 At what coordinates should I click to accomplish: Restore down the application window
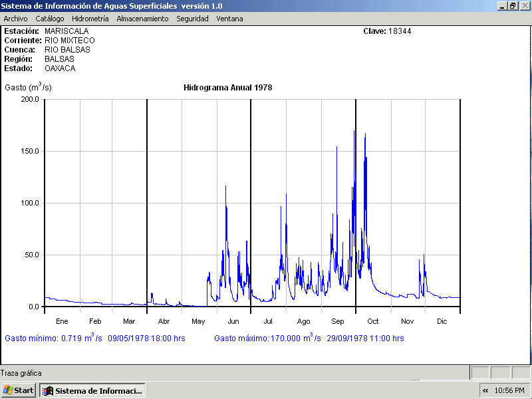pyautogui.click(x=513, y=5)
